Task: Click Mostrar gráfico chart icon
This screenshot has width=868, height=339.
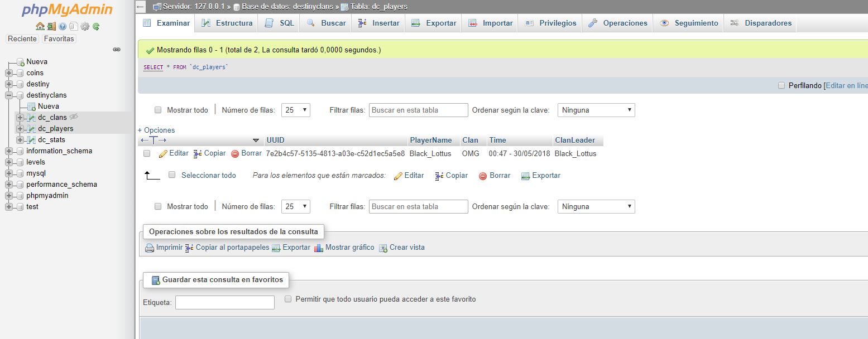Action: [x=318, y=248]
